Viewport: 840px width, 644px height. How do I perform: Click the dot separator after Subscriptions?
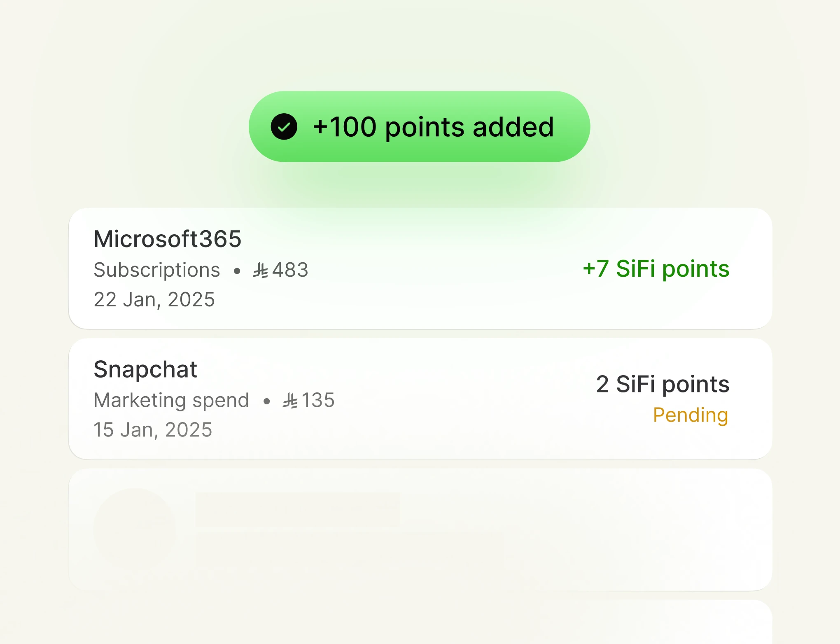[237, 271]
